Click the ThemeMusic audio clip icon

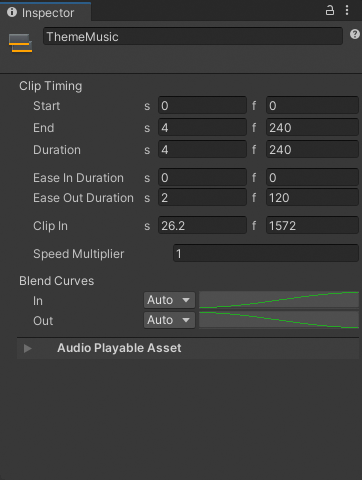pos(20,43)
